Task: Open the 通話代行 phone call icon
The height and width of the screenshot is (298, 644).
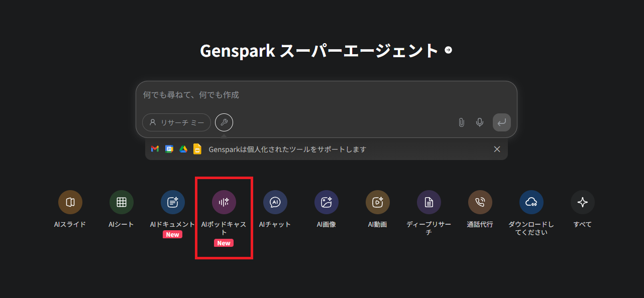Action: pos(480,202)
